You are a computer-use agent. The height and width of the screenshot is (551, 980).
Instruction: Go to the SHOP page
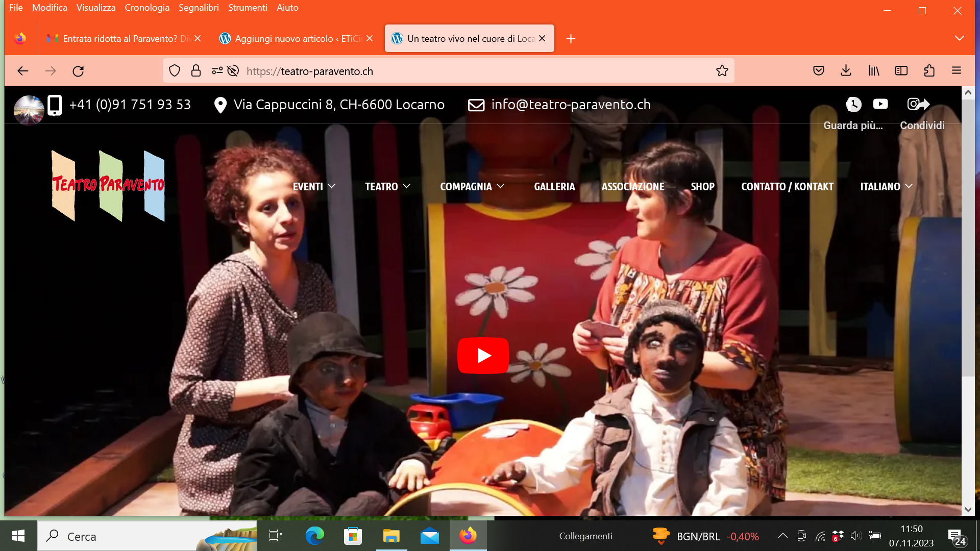(x=702, y=187)
